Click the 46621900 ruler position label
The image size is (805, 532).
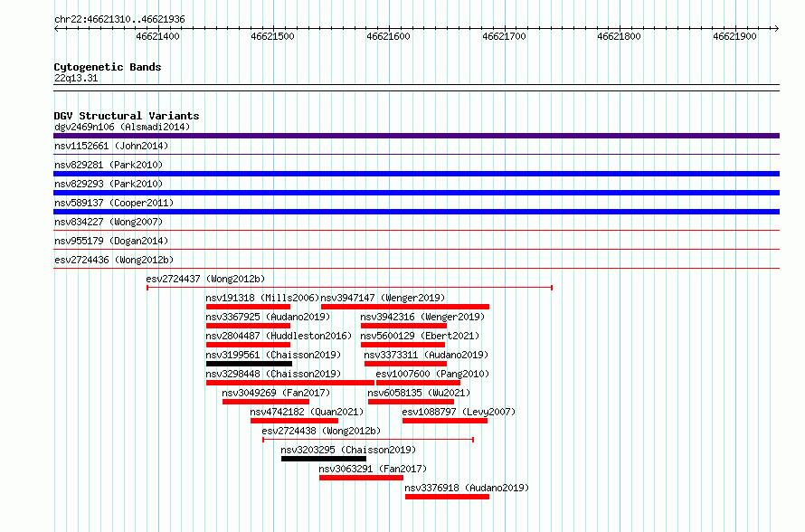coord(734,36)
